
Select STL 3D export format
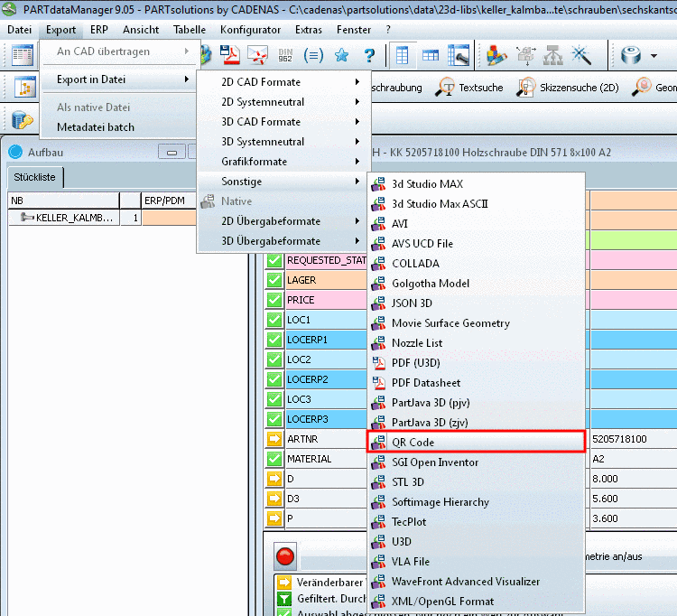click(x=476, y=482)
